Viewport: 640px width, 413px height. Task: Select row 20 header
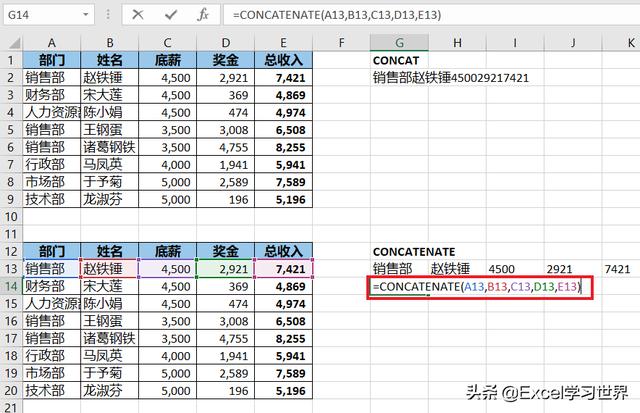click(11, 391)
